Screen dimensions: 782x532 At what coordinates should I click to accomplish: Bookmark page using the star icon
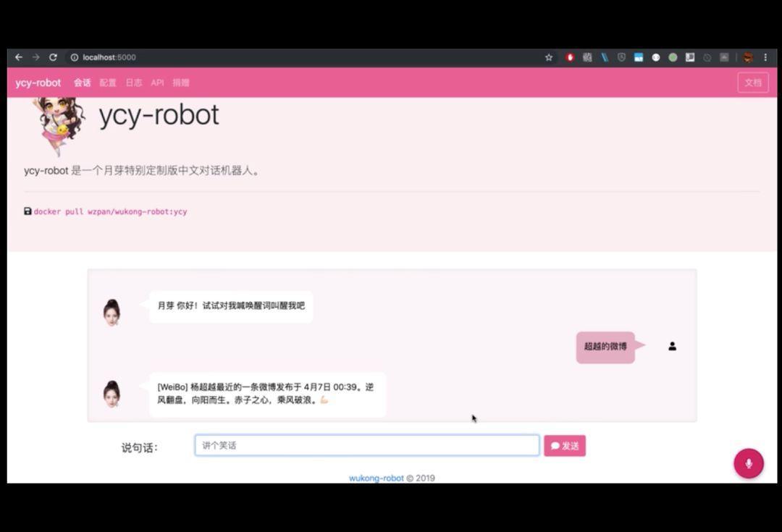point(549,57)
